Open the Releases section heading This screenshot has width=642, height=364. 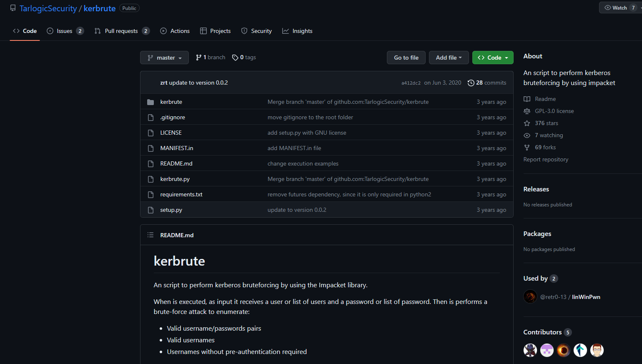(536, 189)
